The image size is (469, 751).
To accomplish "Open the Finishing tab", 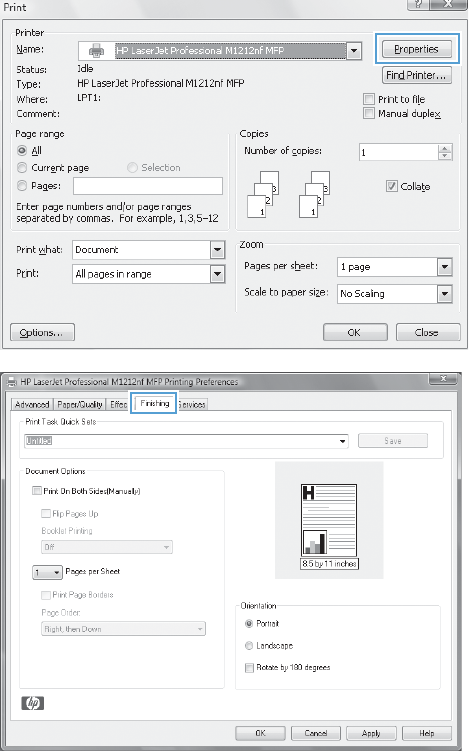I will coord(154,403).
